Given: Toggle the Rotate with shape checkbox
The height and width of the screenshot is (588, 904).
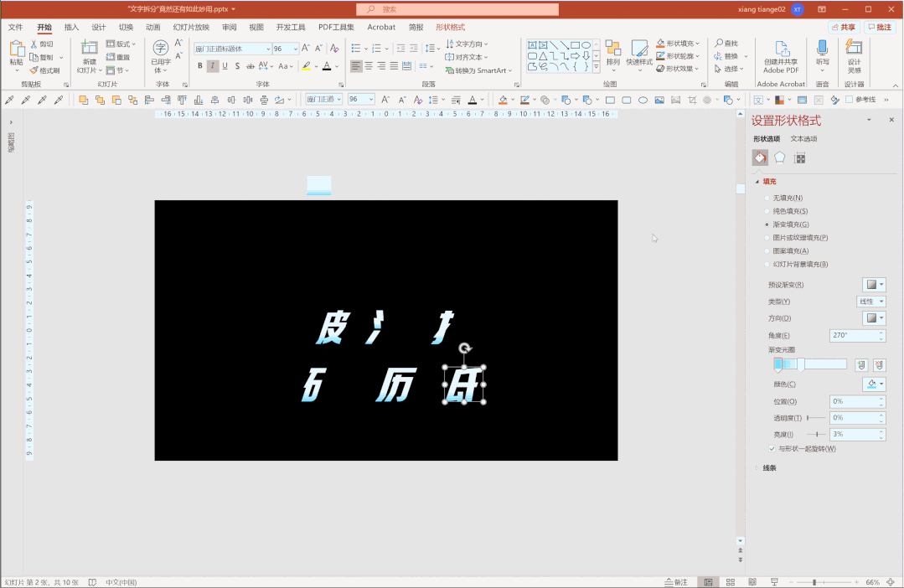Looking at the screenshot, I should [772, 449].
